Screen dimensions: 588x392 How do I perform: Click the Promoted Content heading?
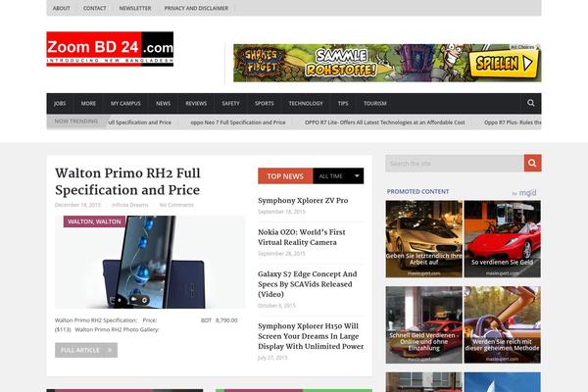coord(417,192)
